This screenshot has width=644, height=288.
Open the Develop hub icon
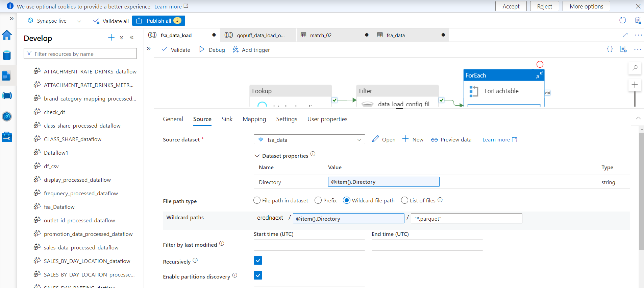tap(7, 75)
